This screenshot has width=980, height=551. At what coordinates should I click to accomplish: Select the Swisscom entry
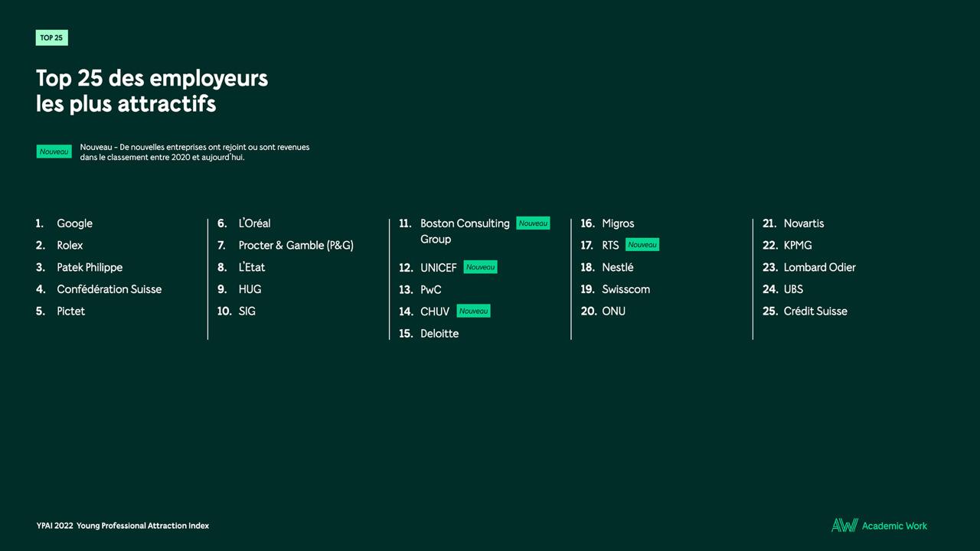pos(626,289)
